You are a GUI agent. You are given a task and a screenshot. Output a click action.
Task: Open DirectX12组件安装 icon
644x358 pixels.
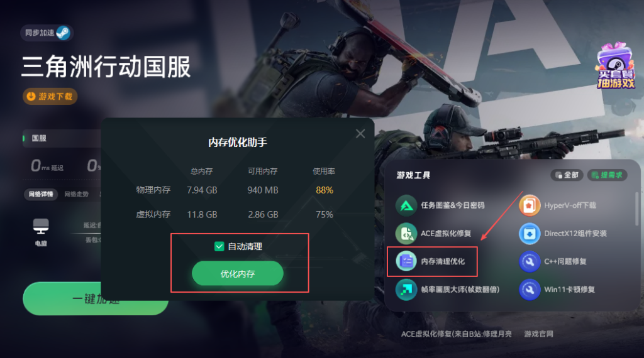coord(530,234)
